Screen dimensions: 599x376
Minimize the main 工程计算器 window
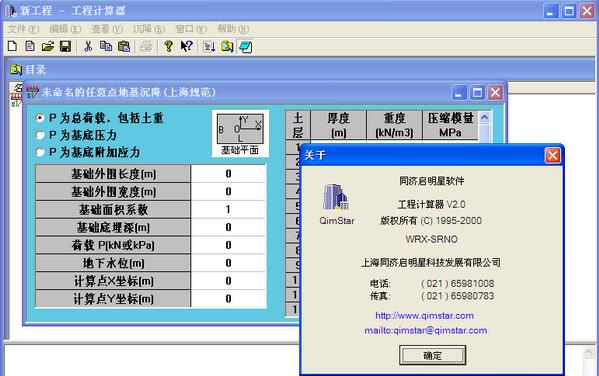(x=550, y=11)
